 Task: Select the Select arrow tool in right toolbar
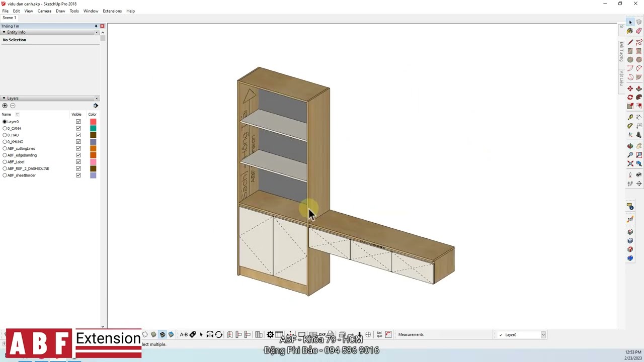click(630, 22)
